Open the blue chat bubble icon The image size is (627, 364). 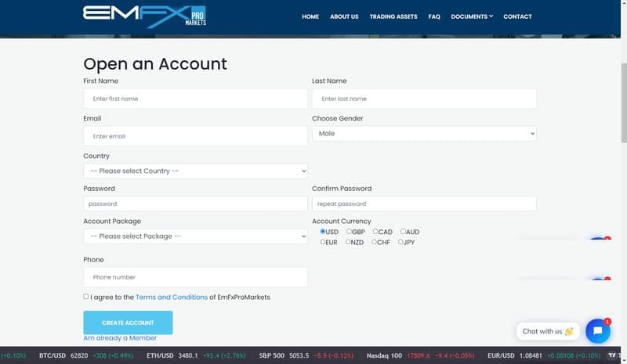tap(597, 331)
